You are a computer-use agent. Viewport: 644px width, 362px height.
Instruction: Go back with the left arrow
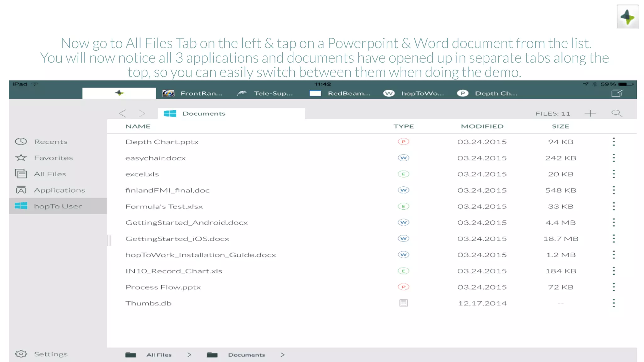[123, 113]
